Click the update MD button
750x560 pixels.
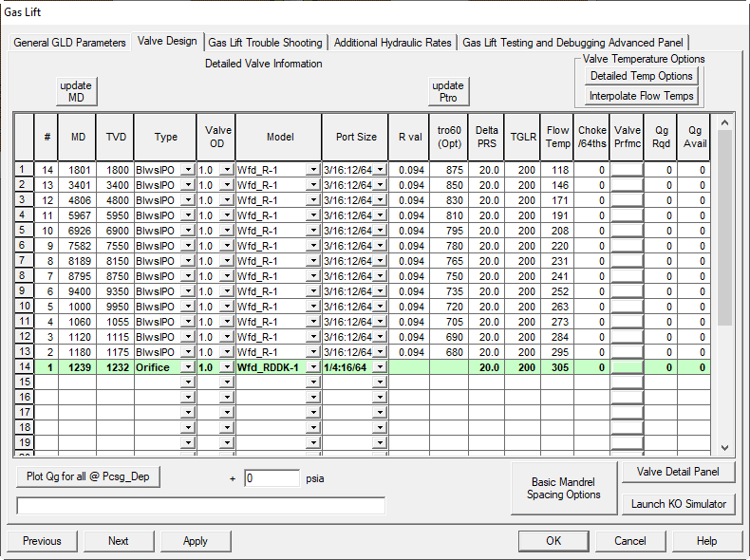click(x=76, y=91)
